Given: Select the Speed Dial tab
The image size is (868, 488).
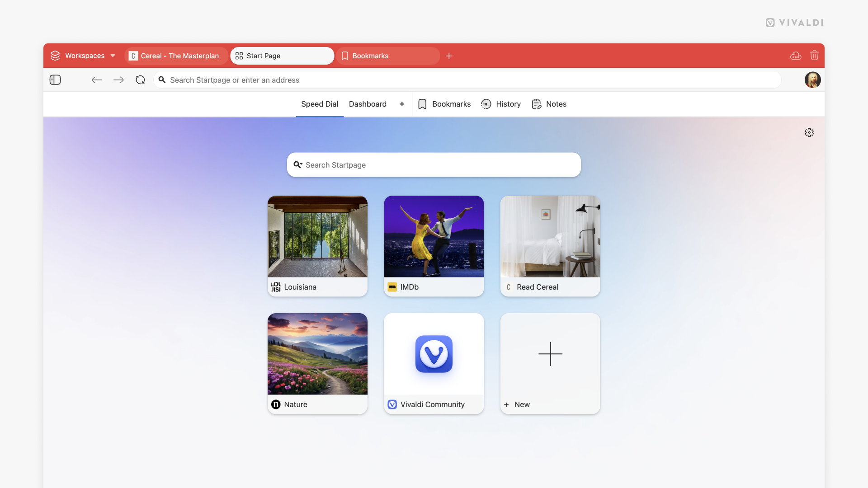Looking at the screenshot, I should [x=320, y=103].
